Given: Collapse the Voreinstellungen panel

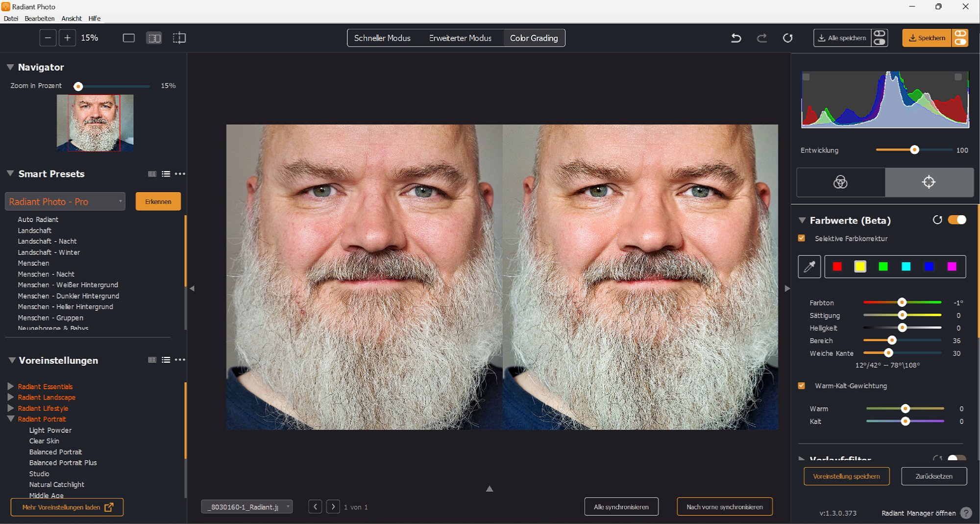Looking at the screenshot, I should pos(11,360).
